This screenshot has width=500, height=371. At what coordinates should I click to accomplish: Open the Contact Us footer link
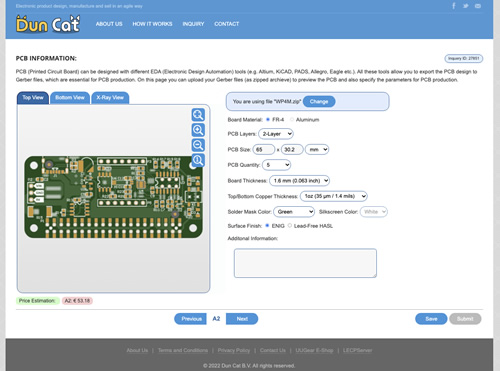click(273, 350)
